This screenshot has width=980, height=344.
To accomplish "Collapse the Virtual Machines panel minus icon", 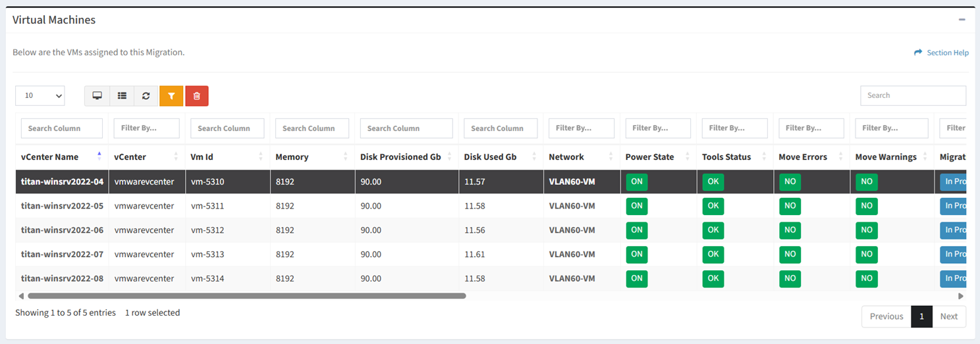I will pos(962,20).
